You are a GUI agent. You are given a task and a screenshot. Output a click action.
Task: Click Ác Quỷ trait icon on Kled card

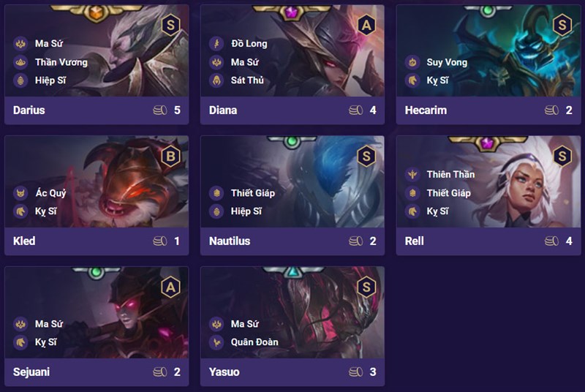20,193
